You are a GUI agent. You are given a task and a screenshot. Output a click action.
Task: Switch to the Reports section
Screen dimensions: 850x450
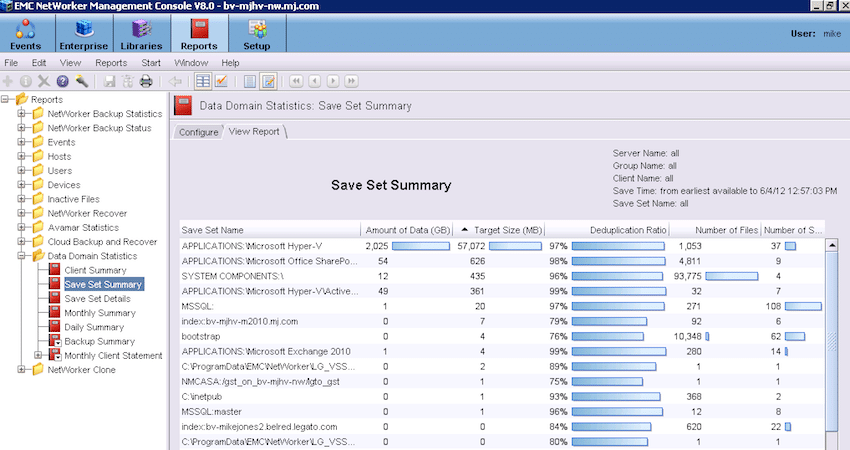199,34
